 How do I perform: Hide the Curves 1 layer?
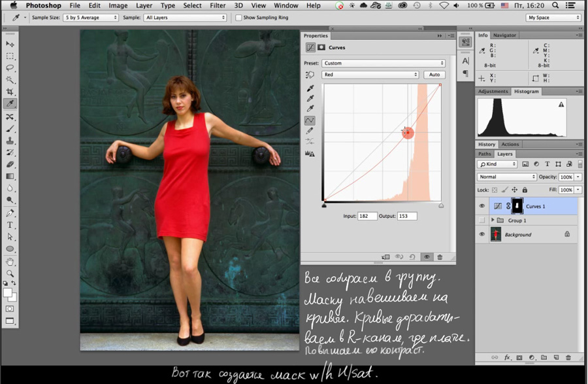click(x=482, y=206)
